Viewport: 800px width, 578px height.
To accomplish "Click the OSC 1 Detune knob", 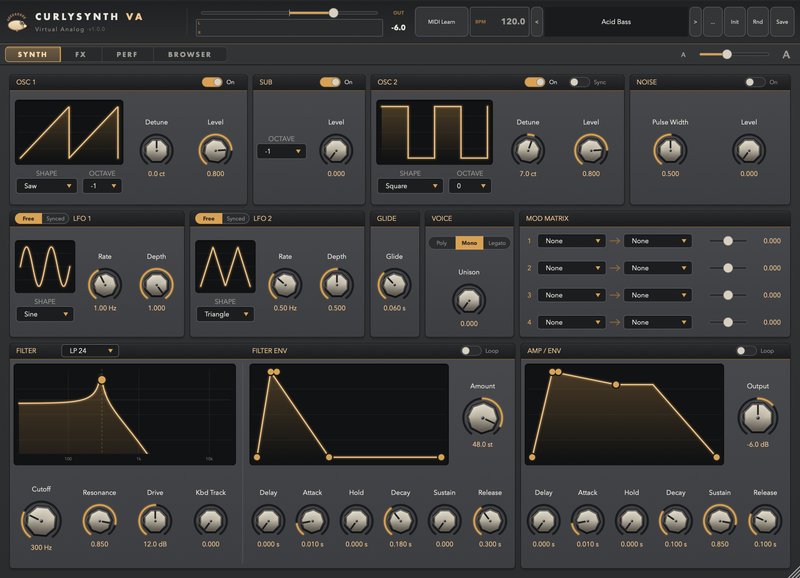I will [156, 150].
